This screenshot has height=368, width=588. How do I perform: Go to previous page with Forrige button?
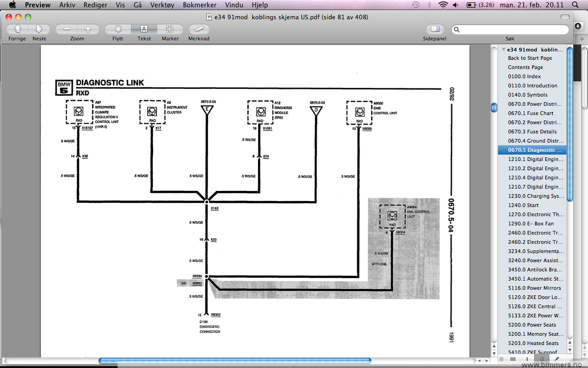17,29
